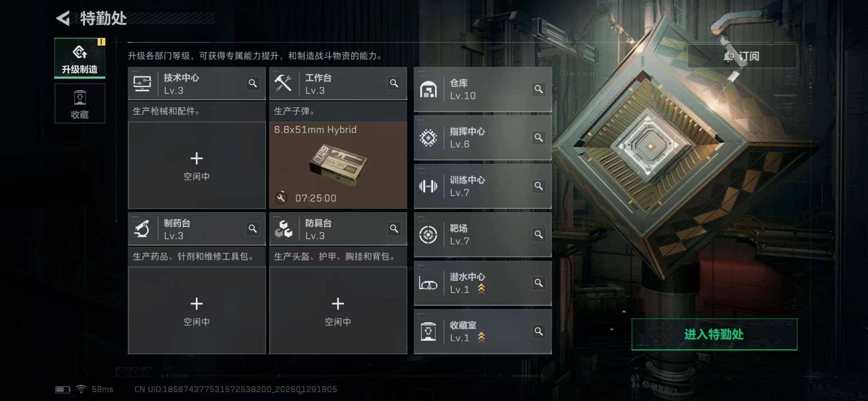Switch to the 收藏 sidebar tab

(80, 103)
